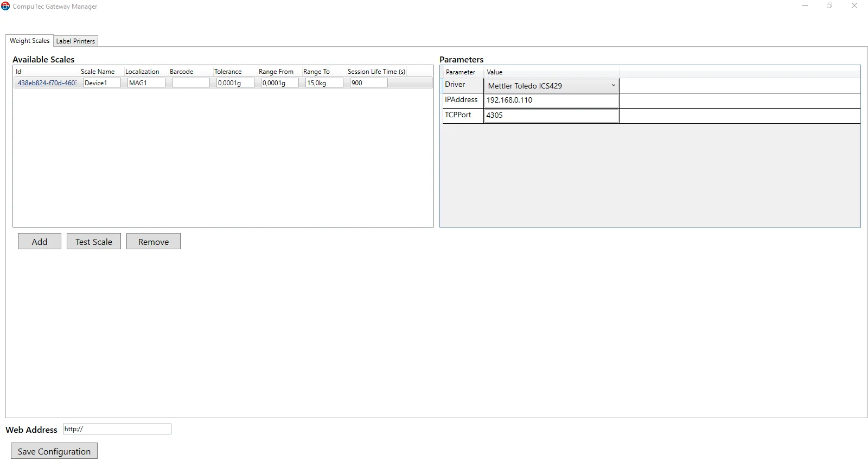Select the scale row by its Id
Image resolution: width=868 pixels, height=467 pixels.
[x=47, y=83]
